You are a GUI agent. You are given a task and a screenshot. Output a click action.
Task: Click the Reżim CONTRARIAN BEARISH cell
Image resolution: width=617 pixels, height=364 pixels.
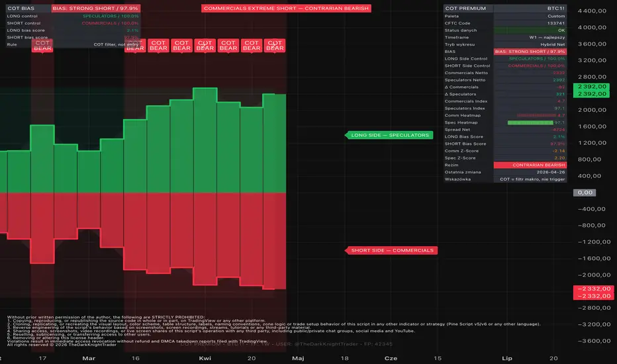click(x=530, y=165)
